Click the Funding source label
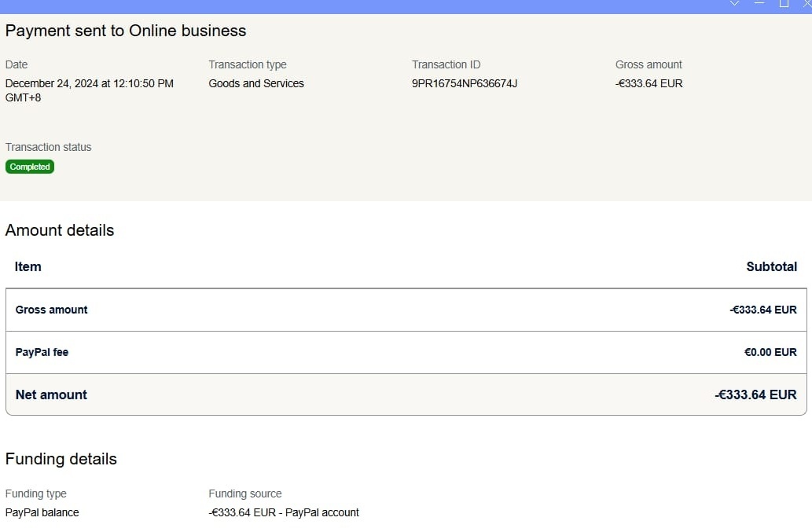 pos(245,493)
